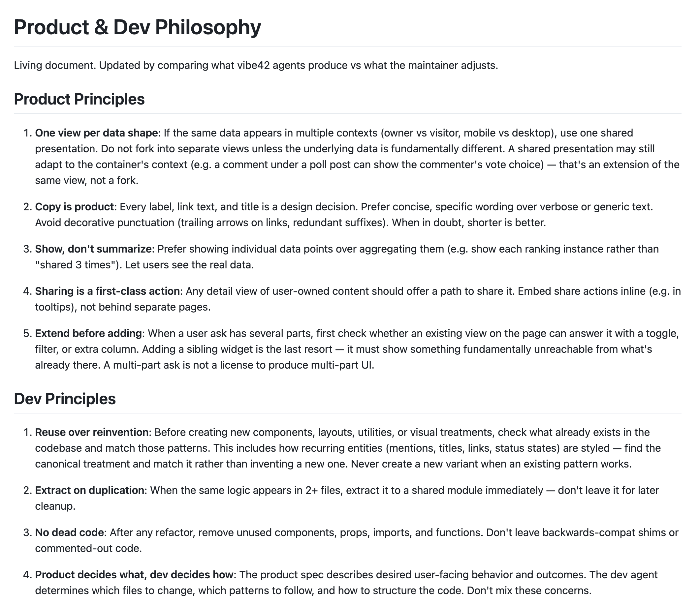Screen dimensions: 700x606
Task: Click the bold 'One view per data shape' text
Action: click(96, 133)
